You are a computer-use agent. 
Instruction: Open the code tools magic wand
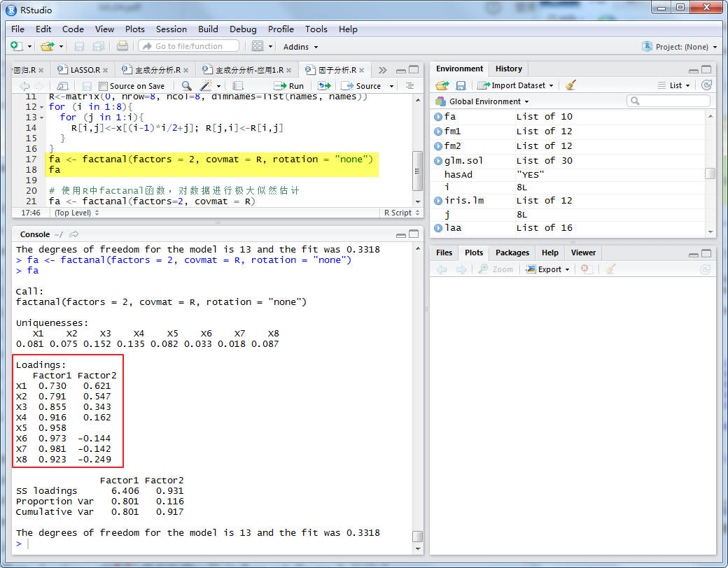[x=206, y=86]
